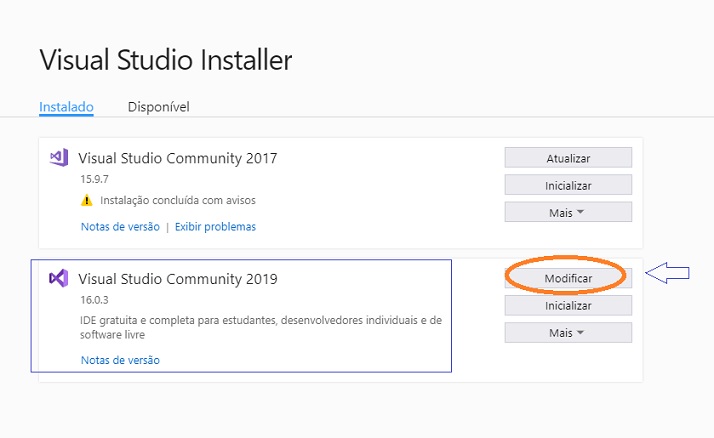The image size is (714, 438).
Task: Click Inicializar for Visual Studio Community 2017
Action: point(568,185)
